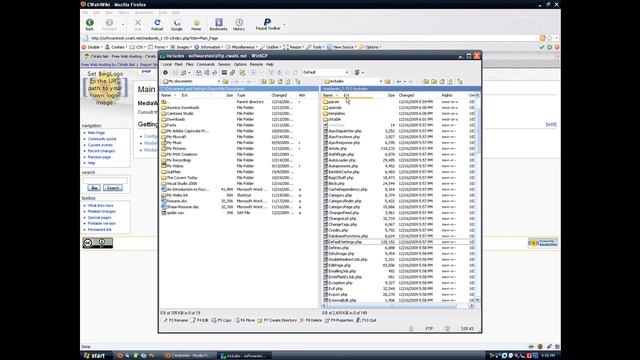
Task: Switch to Firefox window in taskbar
Action: [x=188, y=356]
